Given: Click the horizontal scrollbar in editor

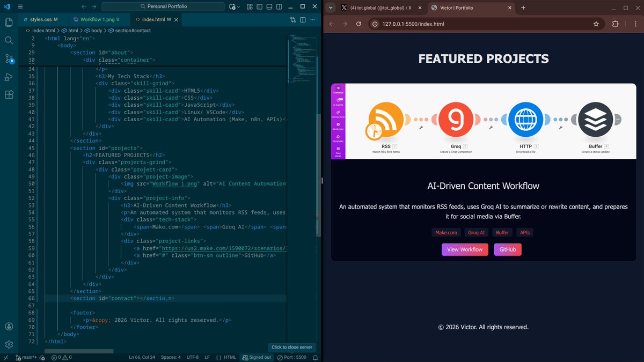Looking at the screenshot, I should 79,351.
